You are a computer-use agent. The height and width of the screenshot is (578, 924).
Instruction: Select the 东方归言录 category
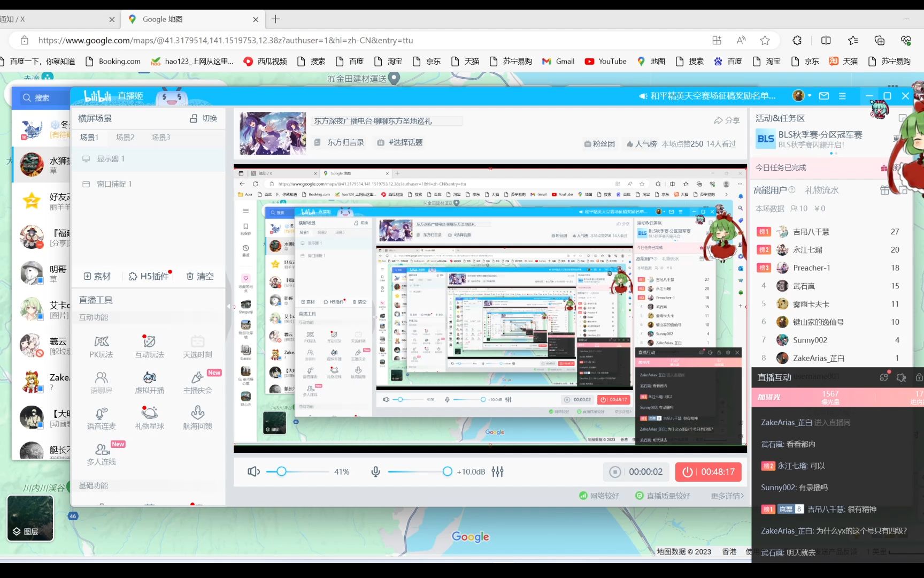[x=340, y=142]
